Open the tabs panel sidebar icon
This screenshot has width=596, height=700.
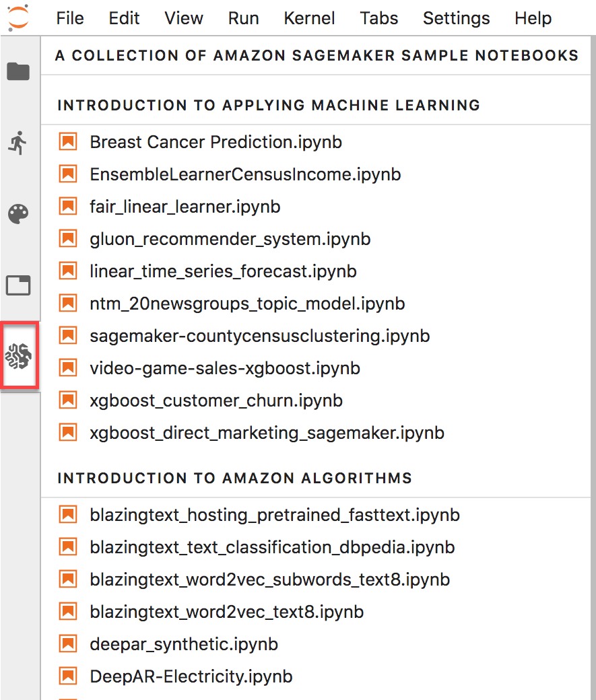[x=19, y=285]
